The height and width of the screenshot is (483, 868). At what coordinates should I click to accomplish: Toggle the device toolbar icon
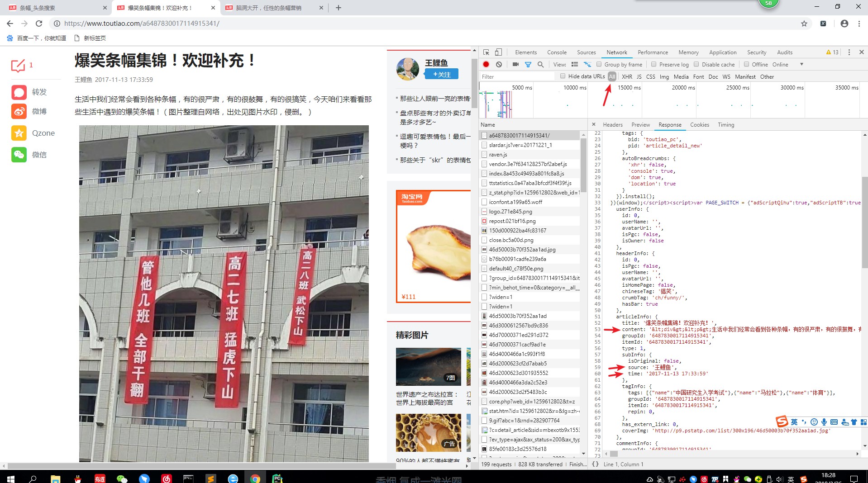point(498,52)
